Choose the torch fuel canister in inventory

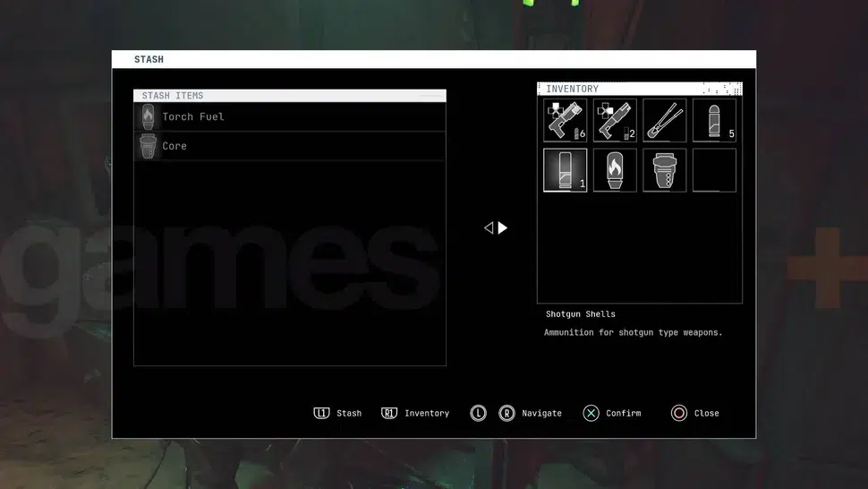click(615, 170)
